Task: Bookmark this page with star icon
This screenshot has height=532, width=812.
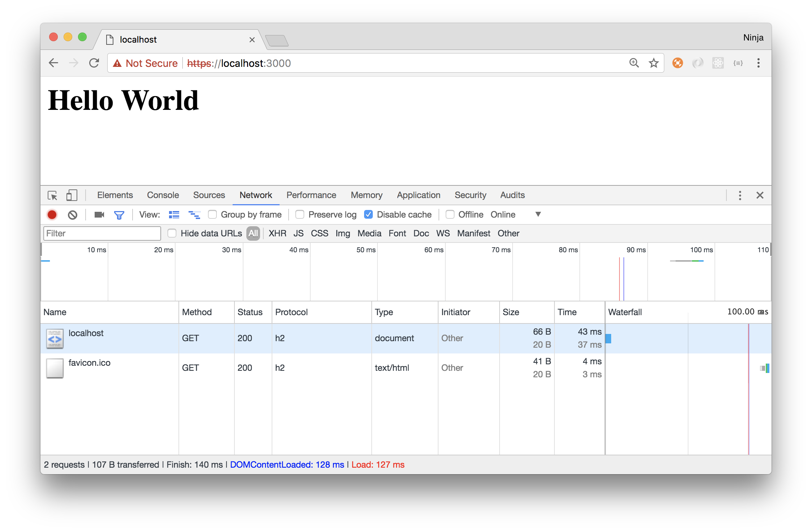Action: tap(653, 63)
